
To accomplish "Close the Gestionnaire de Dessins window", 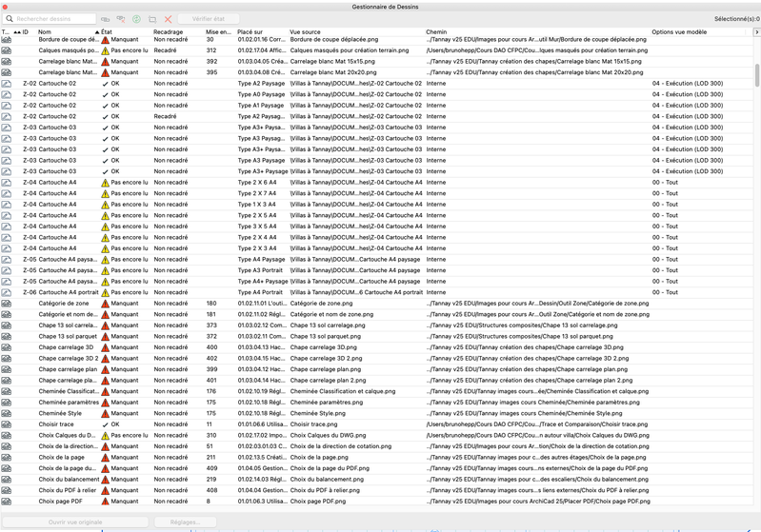I will (5, 7).
